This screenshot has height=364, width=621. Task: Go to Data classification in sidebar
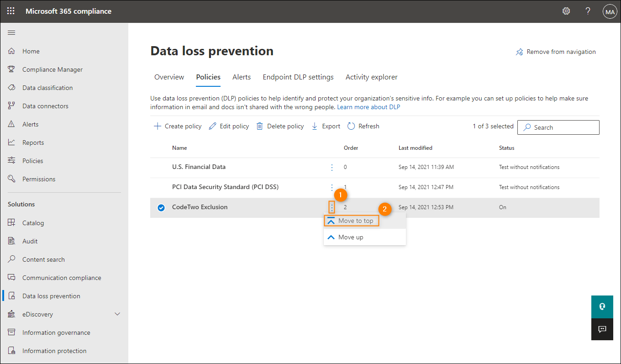click(x=47, y=88)
